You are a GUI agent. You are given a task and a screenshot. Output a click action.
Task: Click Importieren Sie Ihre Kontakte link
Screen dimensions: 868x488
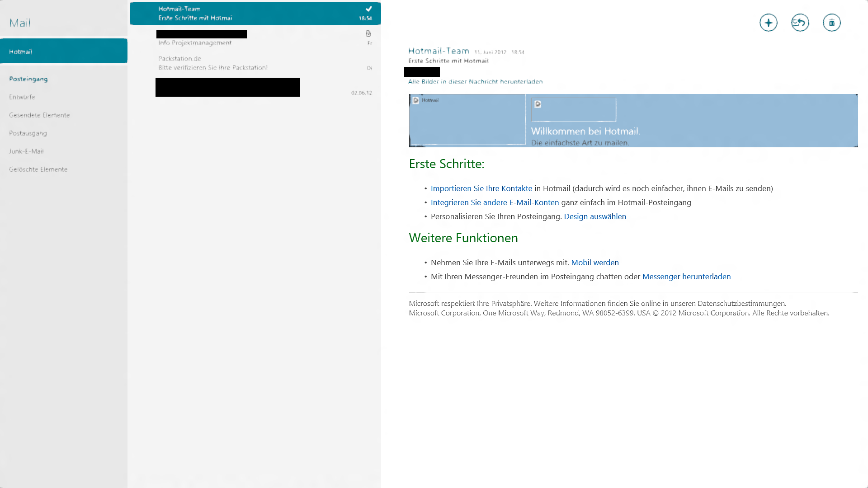tap(481, 188)
